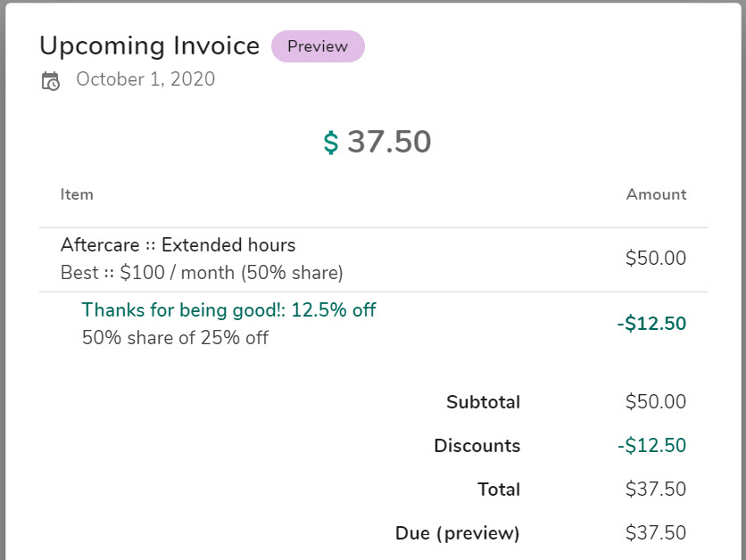Click the large 37.50 total amount
Image resolution: width=746 pixels, height=560 pixels.
coord(389,142)
